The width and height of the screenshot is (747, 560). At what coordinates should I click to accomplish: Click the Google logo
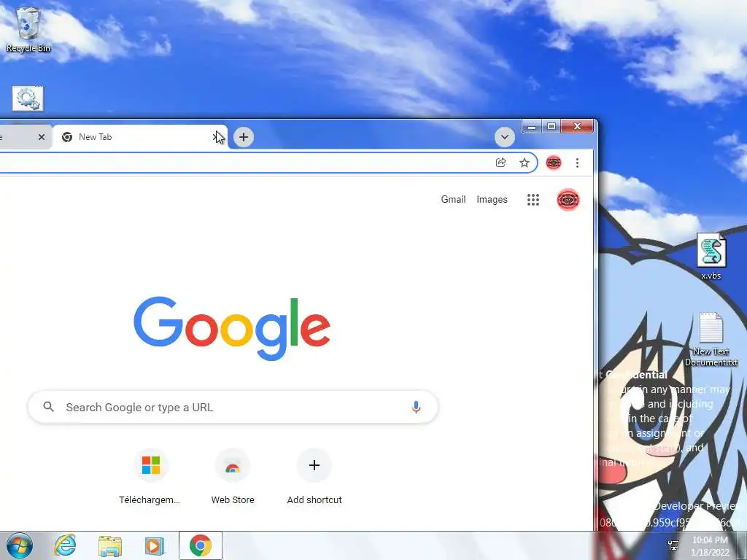[x=232, y=328]
